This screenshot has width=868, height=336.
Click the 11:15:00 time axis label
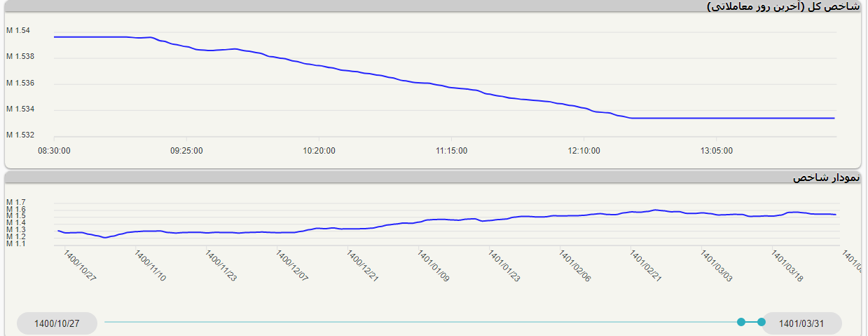click(451, 150)
